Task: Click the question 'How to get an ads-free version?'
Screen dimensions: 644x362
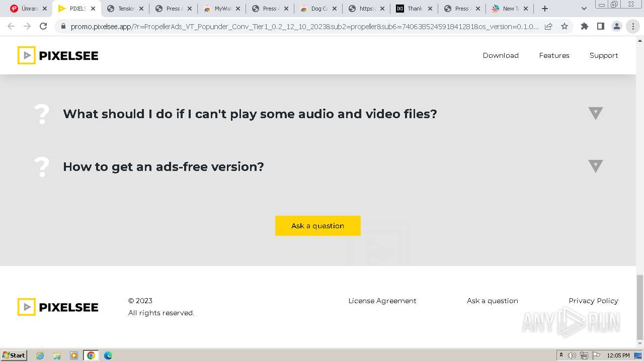Action: coord(164,166)
